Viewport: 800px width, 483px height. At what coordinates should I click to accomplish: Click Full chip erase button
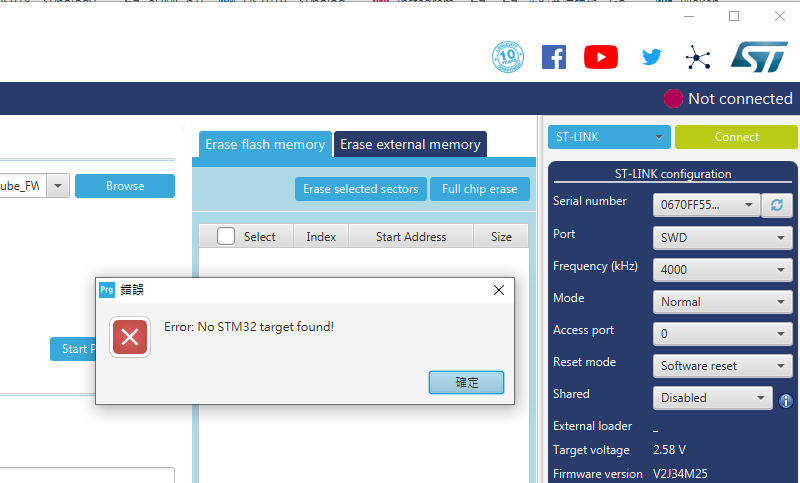click(480, 189)
